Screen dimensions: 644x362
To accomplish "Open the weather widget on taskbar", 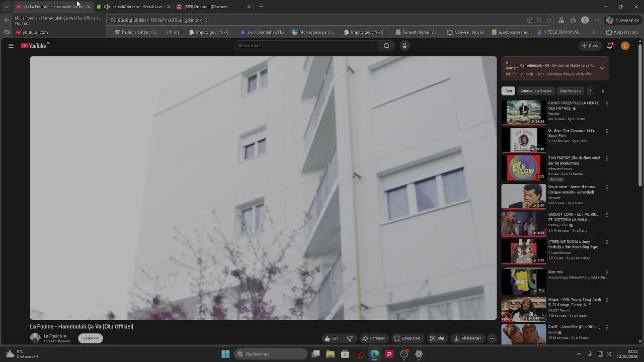I will (x=23, y=354).
